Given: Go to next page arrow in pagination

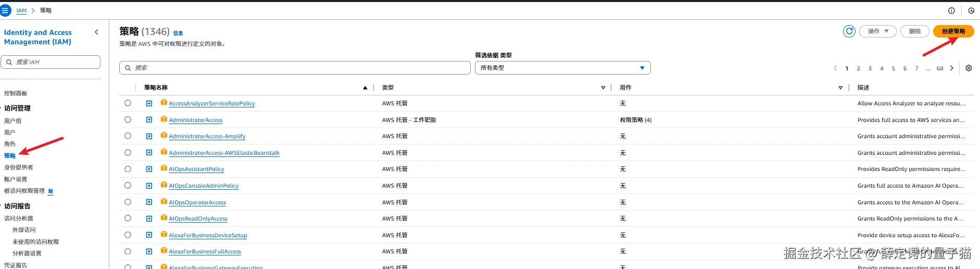Looking at the screenshot, I should tap(951, 68).
